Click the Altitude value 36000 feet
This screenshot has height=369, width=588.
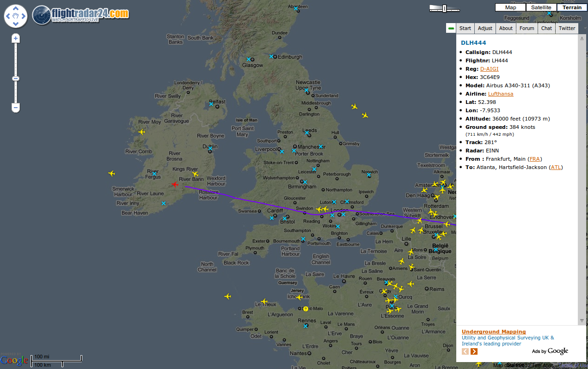(x=508, y=119)
